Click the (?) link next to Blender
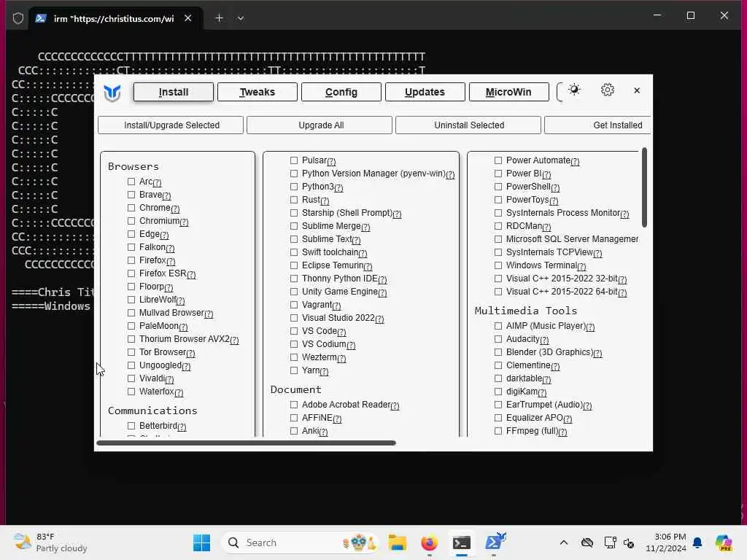This screenshot has width=747, height=560. (x=597, y=354)
